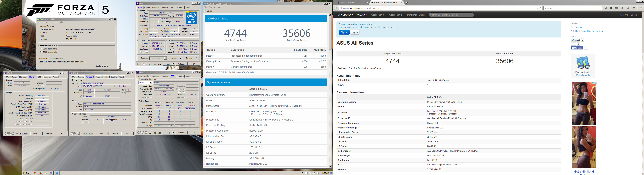The image size is (644, 175).
Task: Click the show desktop monitor icon
Action: 331,173
